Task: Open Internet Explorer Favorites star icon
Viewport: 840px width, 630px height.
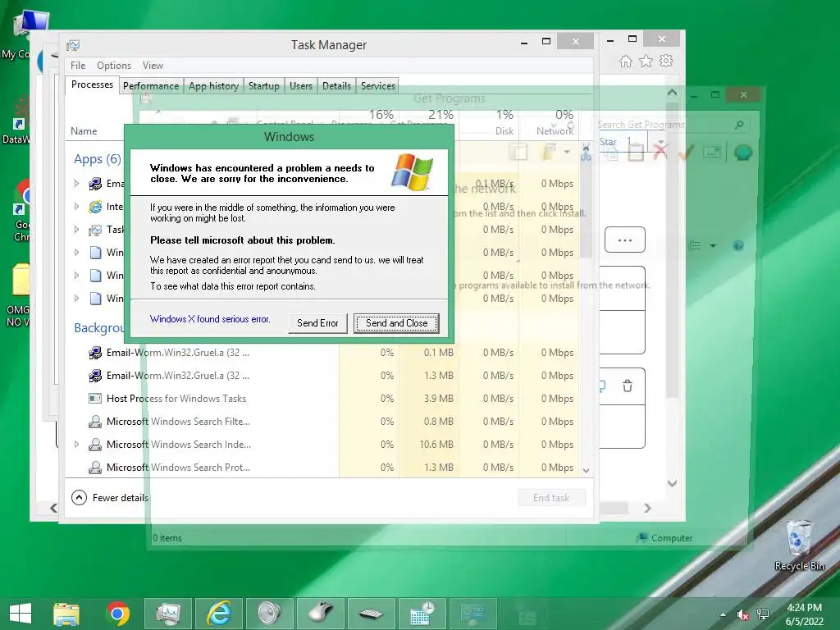Action: coord(646,61)
